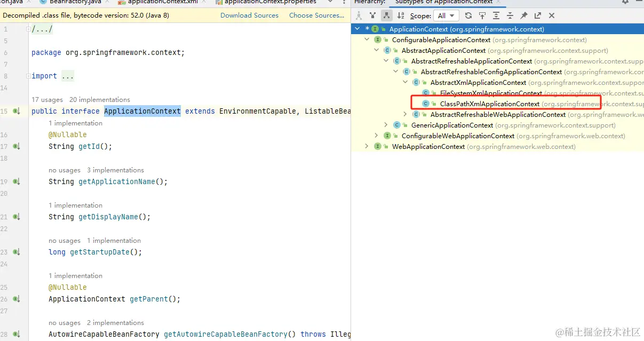
Task: Export hierarchy to text file
Action: [538, 15]
